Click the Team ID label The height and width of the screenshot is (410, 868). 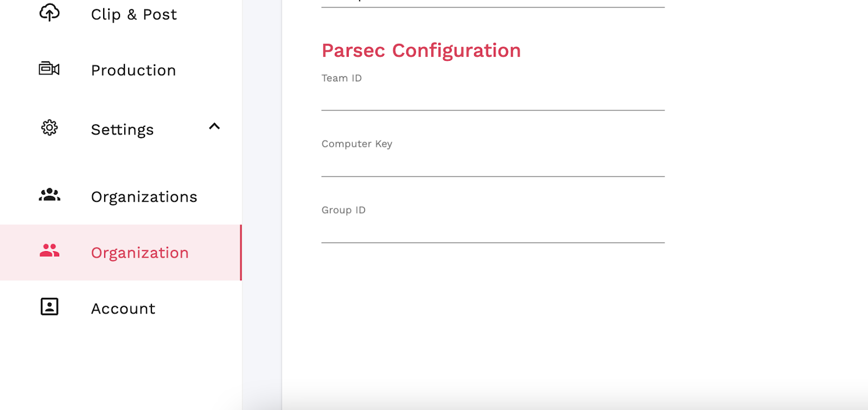pos(341,78)
